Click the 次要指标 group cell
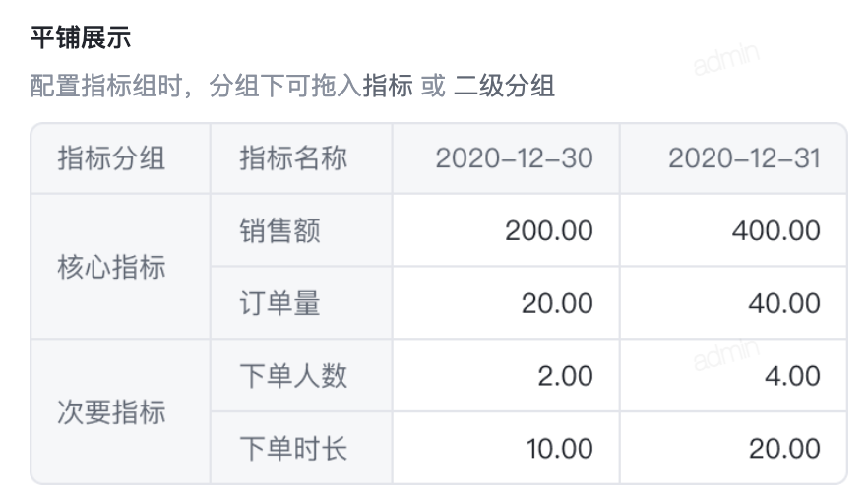 click(x=121, y=412)
